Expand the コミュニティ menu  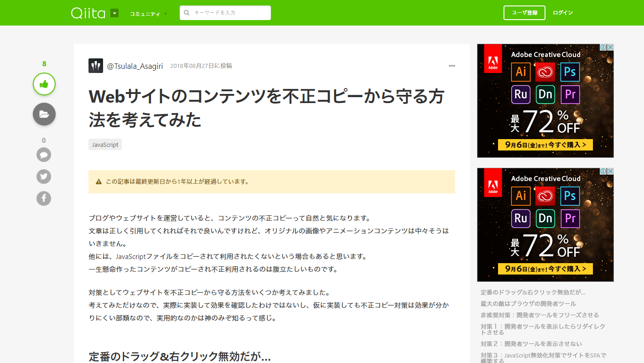pyautogui.click(x=148, y=14)
